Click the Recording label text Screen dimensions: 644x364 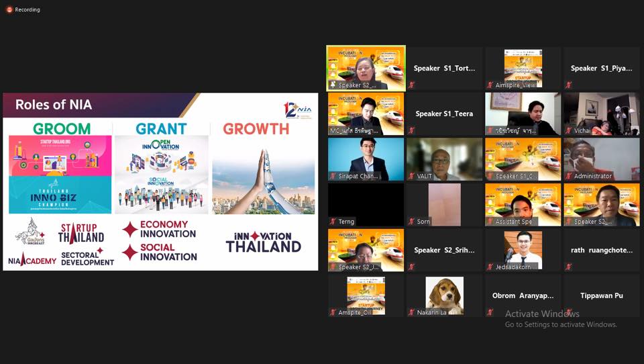coord(28,9)
